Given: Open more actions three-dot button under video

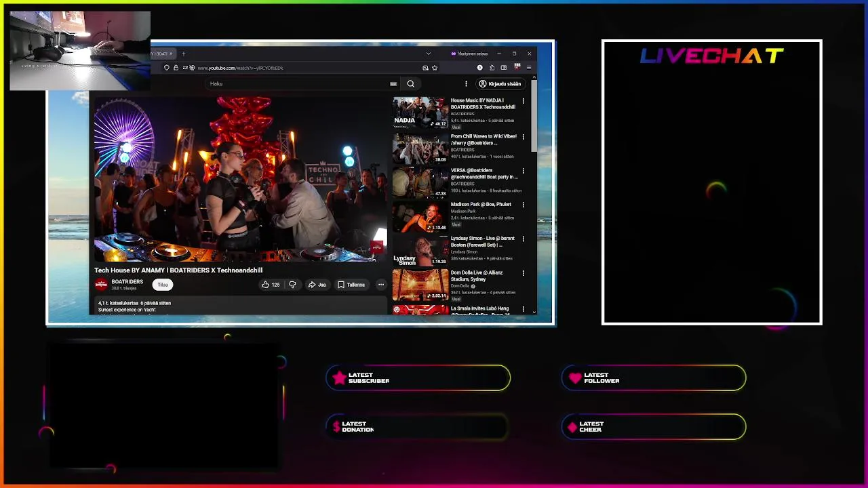Looking at the screenshot, I should [381, 285].
